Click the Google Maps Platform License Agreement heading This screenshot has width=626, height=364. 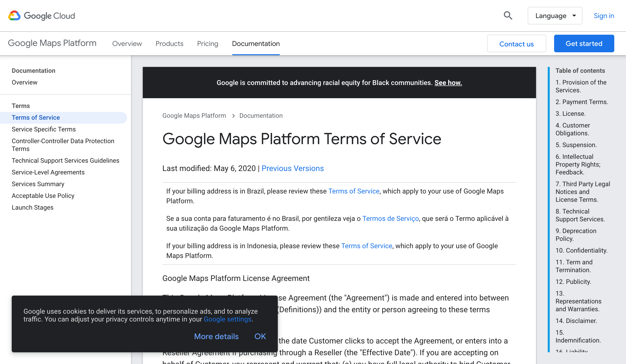236,278
